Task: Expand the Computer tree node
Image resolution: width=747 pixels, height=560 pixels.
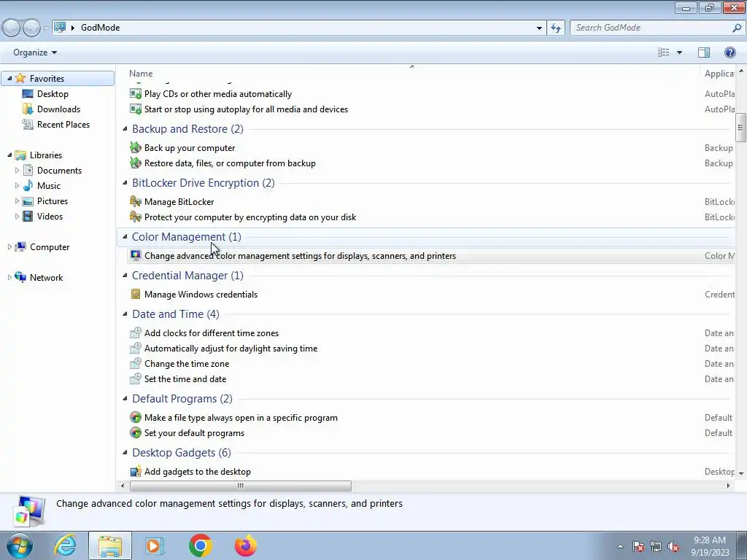Action: pyautogui.click(x=9, y=246)
